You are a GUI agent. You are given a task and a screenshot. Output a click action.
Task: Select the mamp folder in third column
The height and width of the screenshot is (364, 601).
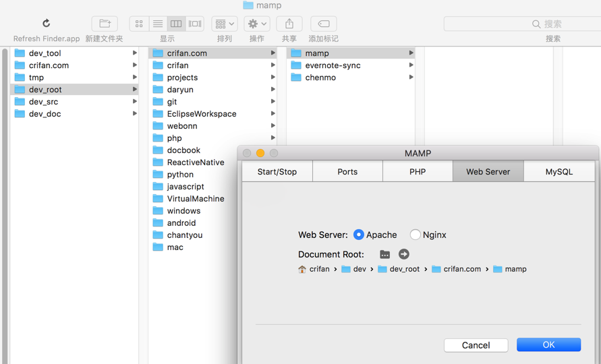click(x=351, y=53)
